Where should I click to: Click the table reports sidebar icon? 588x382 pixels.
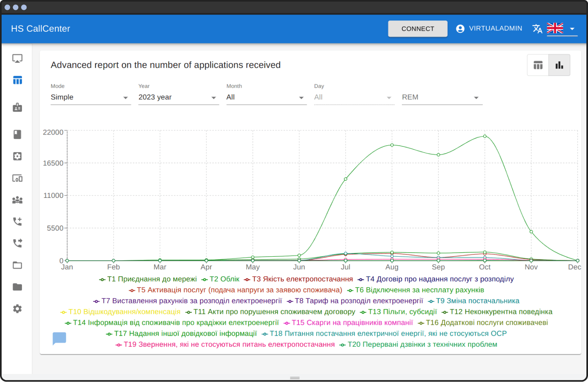click(17, 80)
